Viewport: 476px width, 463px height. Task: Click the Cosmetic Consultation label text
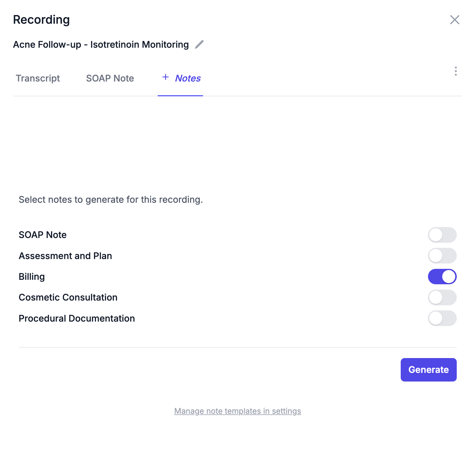(68, 297)
